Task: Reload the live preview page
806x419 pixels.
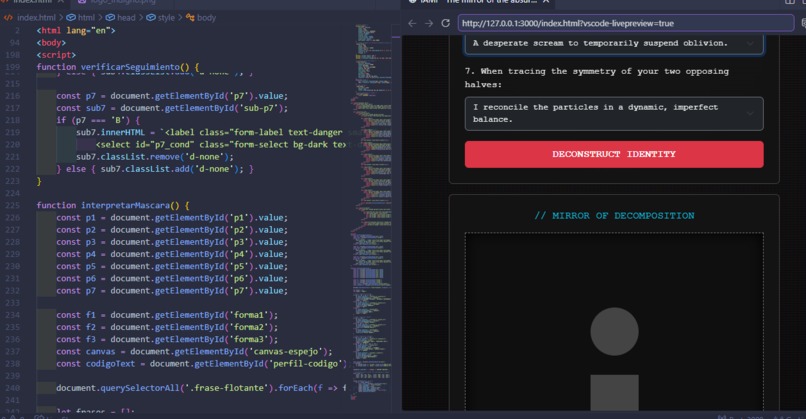Action: (x=446, y=23)
